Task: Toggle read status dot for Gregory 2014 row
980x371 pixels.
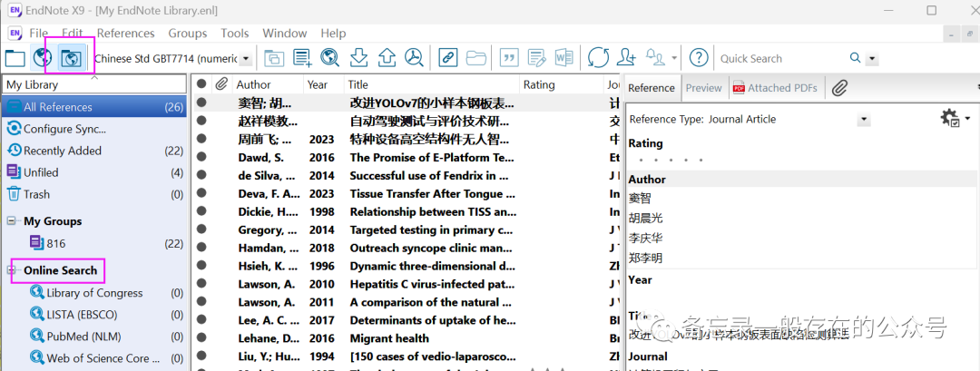Action: pyautogui.click(x=201, y=230)
